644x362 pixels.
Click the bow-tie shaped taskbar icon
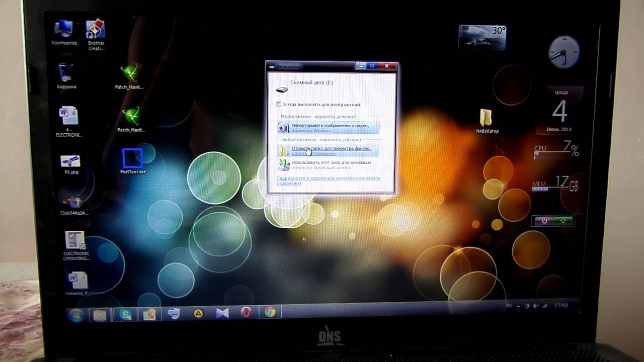222,313
